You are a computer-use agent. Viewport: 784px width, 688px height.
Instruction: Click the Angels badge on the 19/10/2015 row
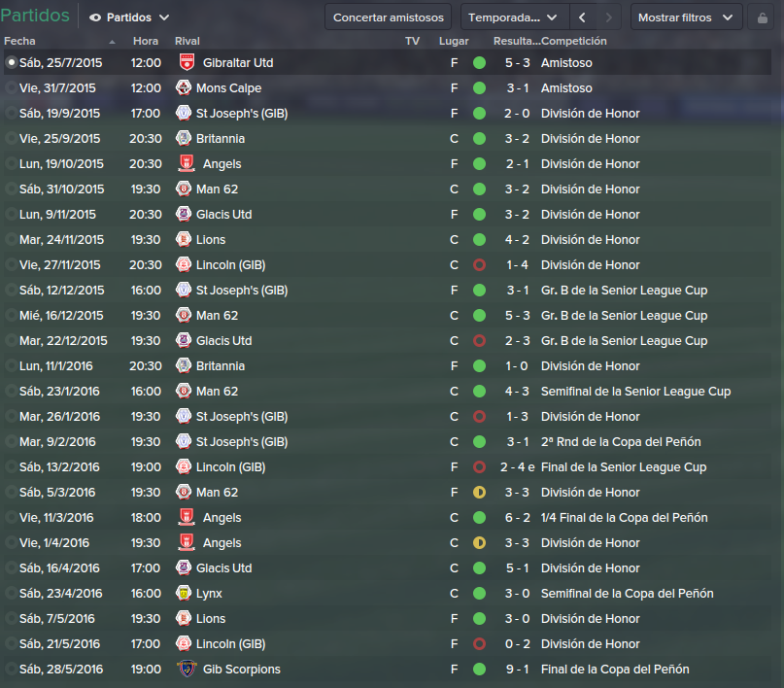187,163
